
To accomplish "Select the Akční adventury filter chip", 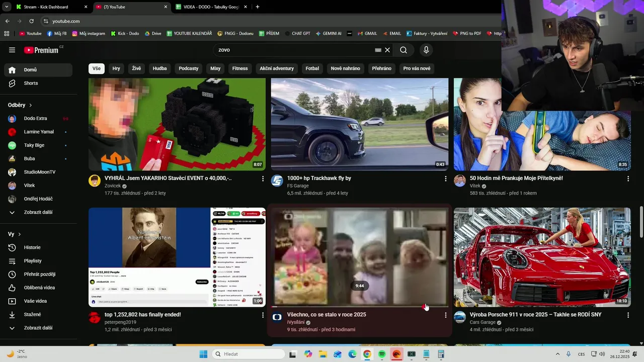I will (277, 68).
